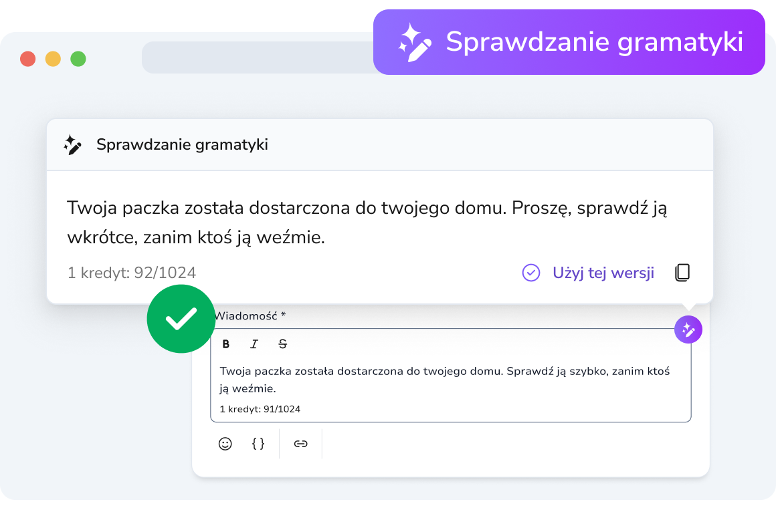Copy corrected text with clipboard icon
776x532 pixels.
click(x=682, y=273)
